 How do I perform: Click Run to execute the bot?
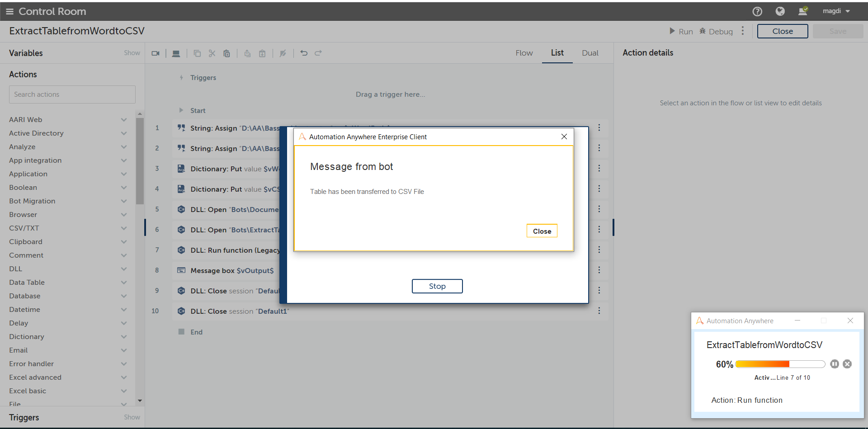click(681, 31)
